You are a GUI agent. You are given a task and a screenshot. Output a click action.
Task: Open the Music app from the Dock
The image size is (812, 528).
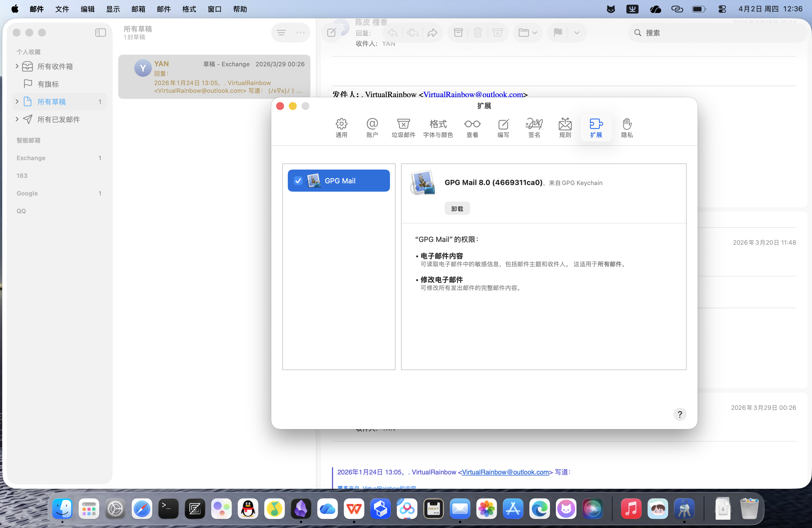(631, 509)
